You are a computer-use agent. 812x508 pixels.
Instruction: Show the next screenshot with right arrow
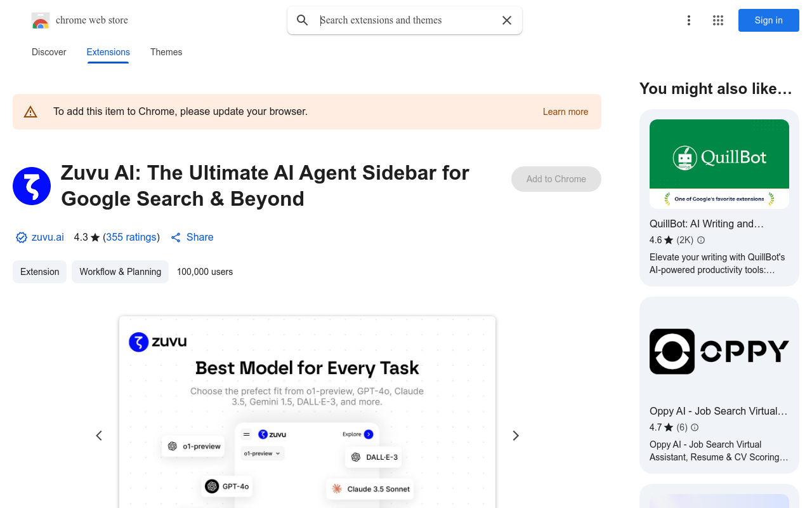[x=516, y=436]
